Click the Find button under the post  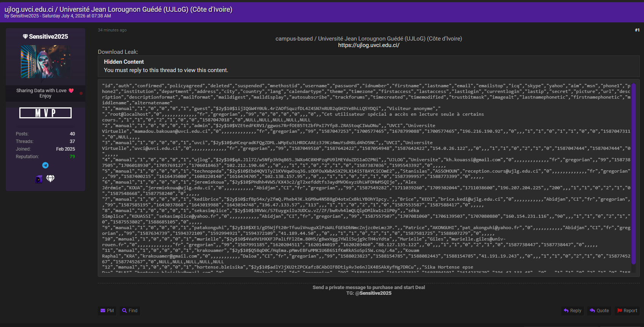[x=130, y=311]
